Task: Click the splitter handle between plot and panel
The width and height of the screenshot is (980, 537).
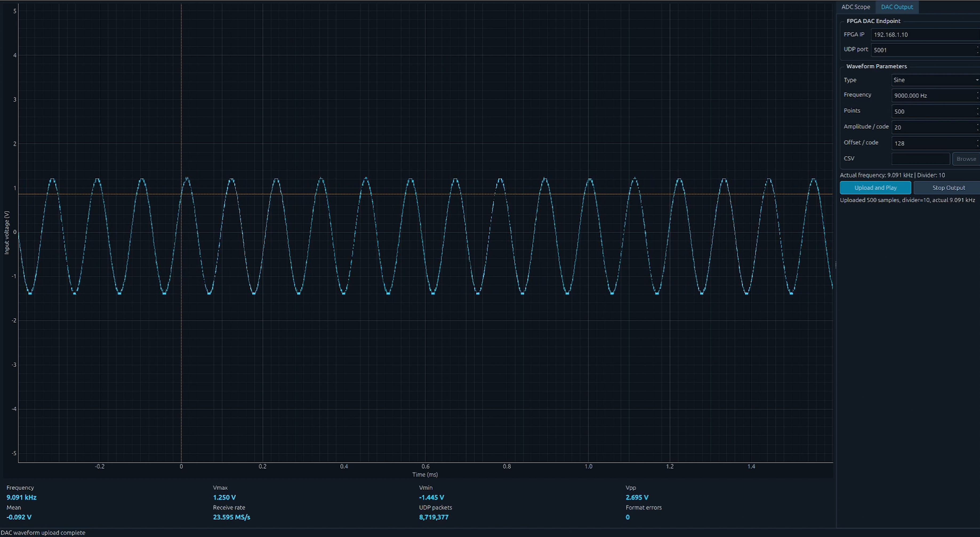Action: (x=836, y=265)
